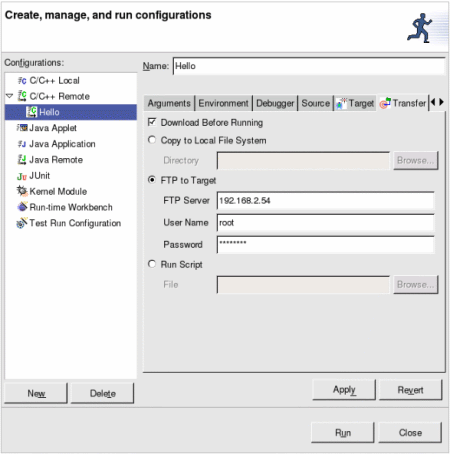Show tabs further right with arrow
The image size is (450, 454).
441,102
